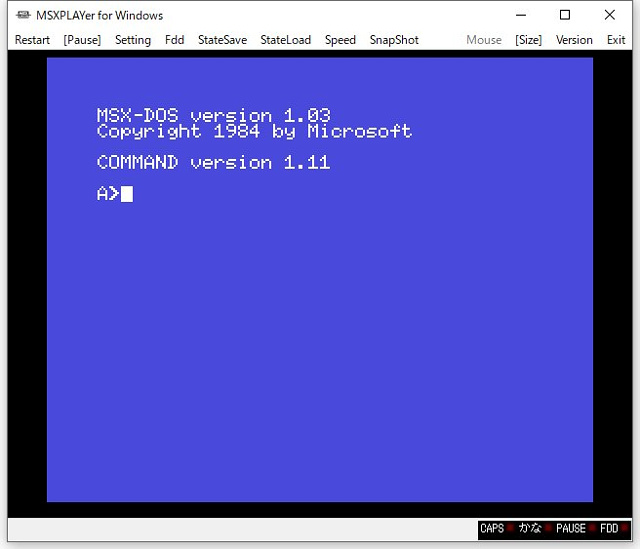Open the StateLoad menu

tap(286, 40)
